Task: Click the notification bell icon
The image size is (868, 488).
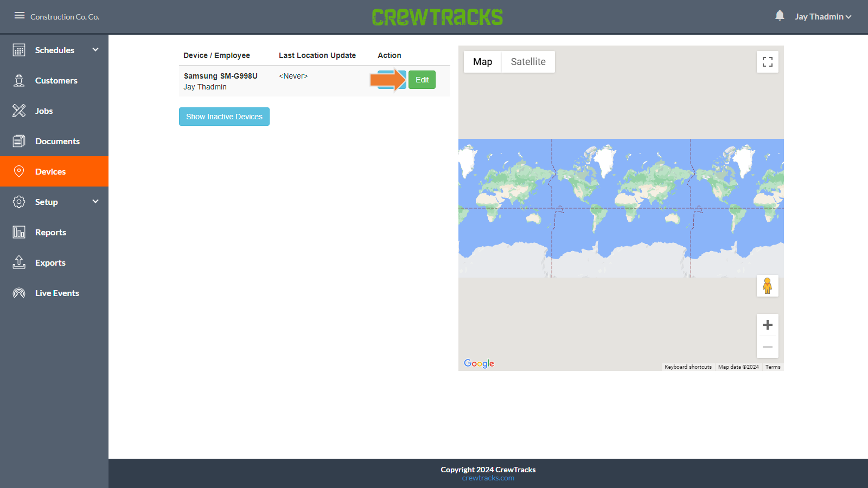Action: pos(780,16)
